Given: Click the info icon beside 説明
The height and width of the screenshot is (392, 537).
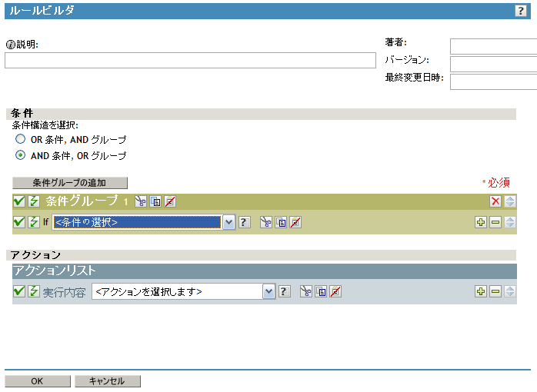Looking at the screenshot, I should [11, 45].
